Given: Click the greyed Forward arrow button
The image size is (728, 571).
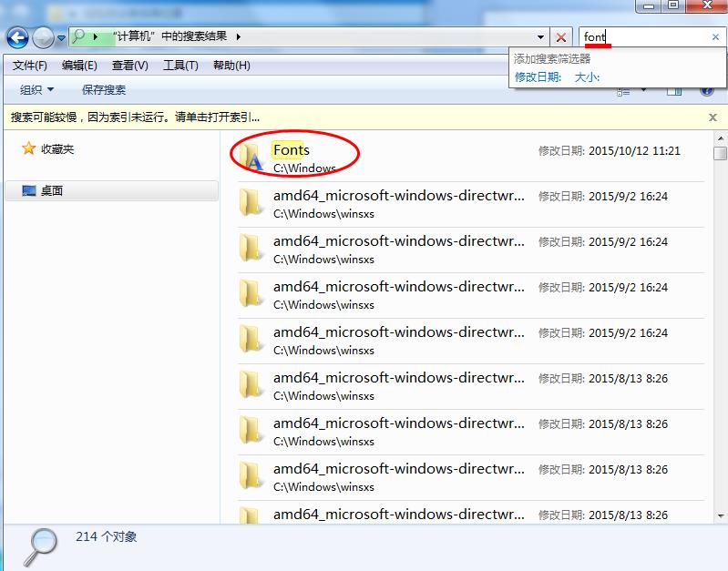Looking at the screenshot, I should 43,37.
